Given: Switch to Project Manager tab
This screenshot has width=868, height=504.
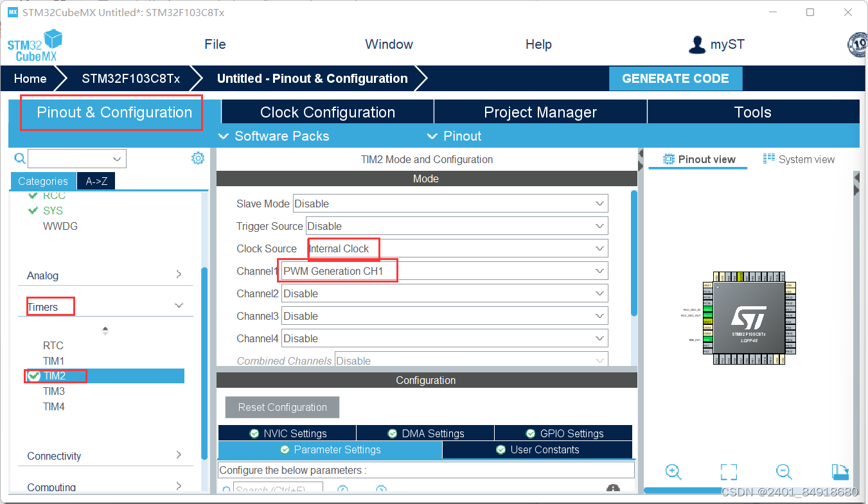Looking at the screenshot, I should point(540,112).
